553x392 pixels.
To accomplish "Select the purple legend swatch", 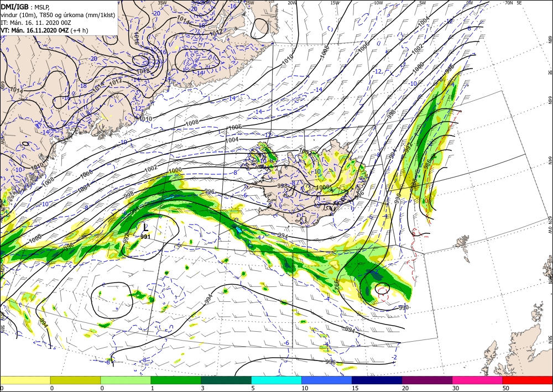I will (427, 380).
